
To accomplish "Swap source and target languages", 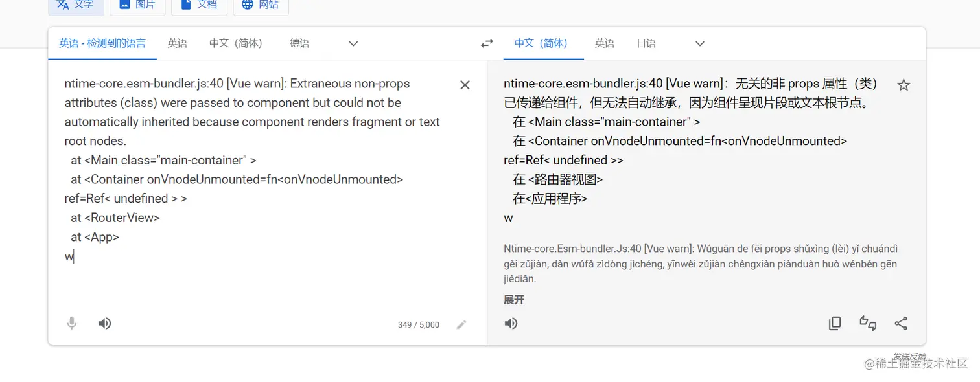I will click(x=487, y=43).
